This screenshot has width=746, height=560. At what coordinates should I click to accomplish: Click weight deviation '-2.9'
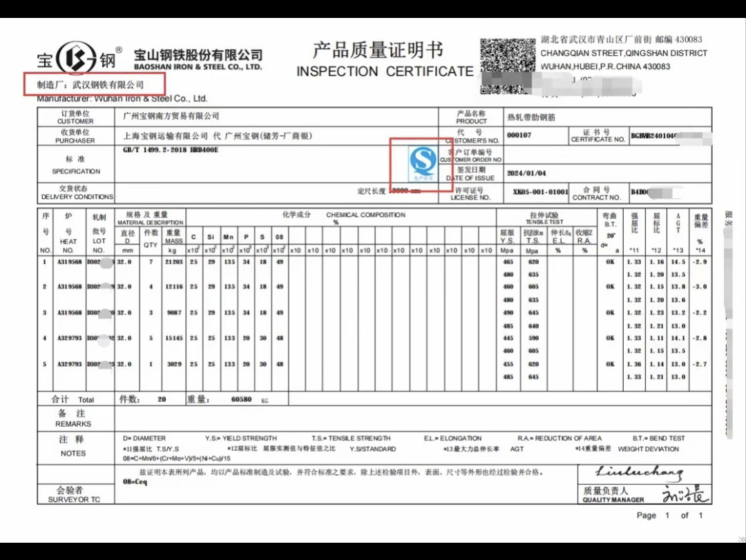(x=700, y=262)
